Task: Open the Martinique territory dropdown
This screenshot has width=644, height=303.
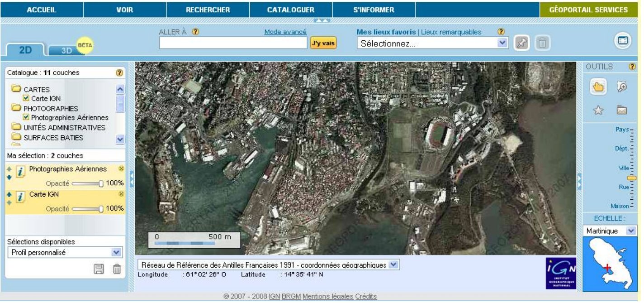Action: (x=610, y=231)
